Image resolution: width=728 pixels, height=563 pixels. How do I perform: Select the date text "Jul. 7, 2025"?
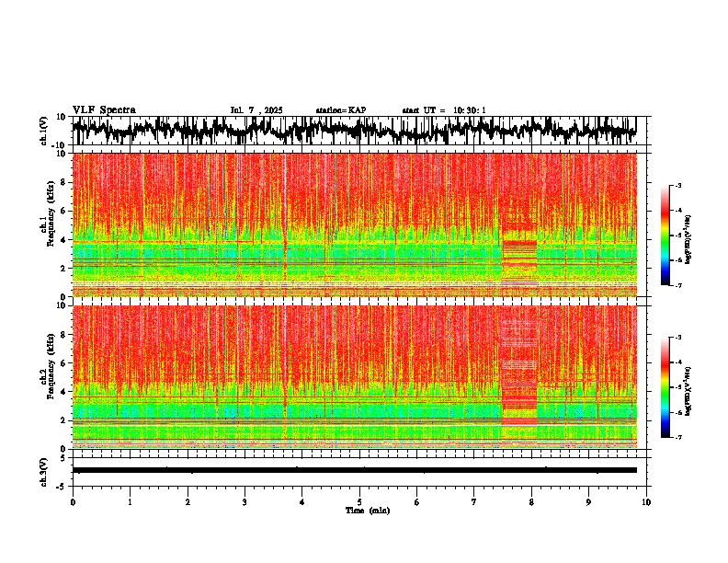(x=256, y=110)
